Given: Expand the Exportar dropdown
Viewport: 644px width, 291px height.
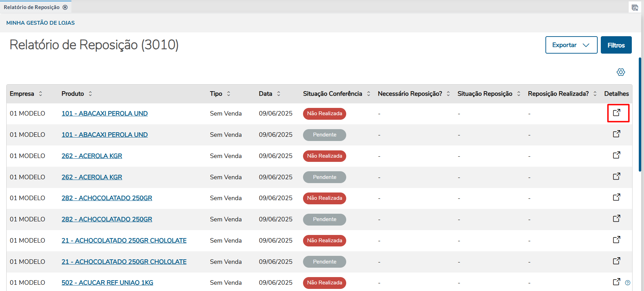Looking at the screenshot, I should tap(571, 45).
